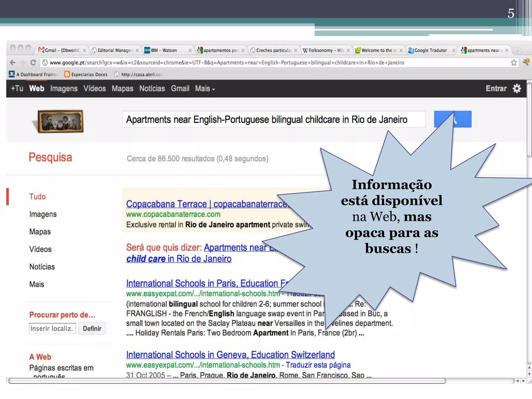532x399 pixels.
Task: Select Vídeos in left sidebar
Action: (40, 249)
